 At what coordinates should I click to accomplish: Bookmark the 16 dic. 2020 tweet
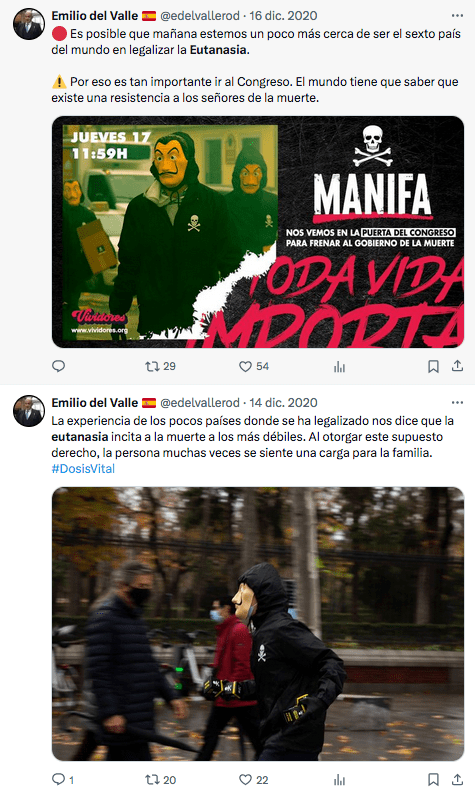[433, 366]
